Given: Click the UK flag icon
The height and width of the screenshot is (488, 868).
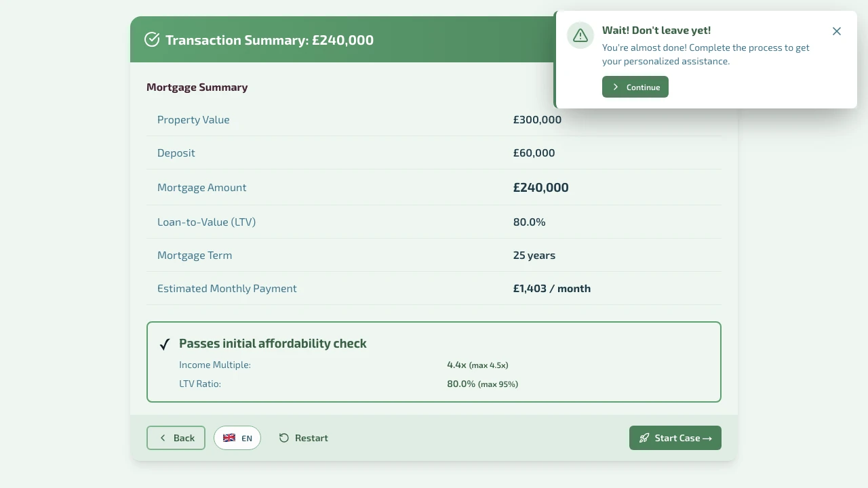Looking at the screenshot, I should pos(229,438).
